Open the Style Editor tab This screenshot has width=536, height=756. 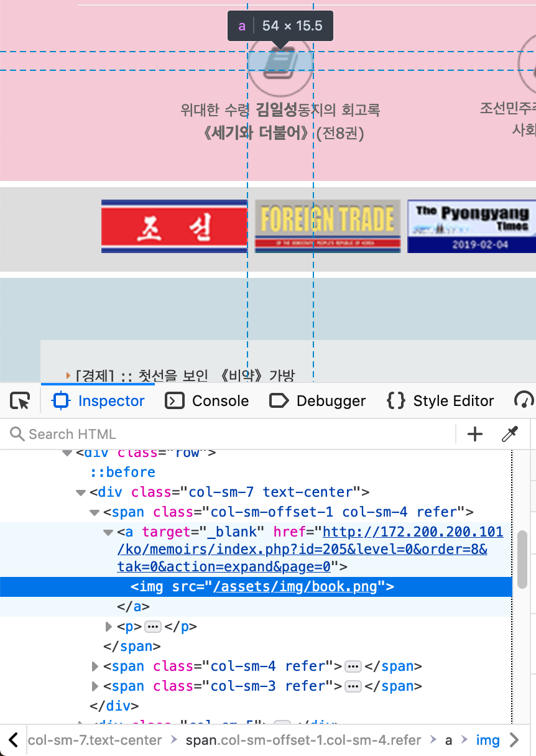[x=440, y=401]
